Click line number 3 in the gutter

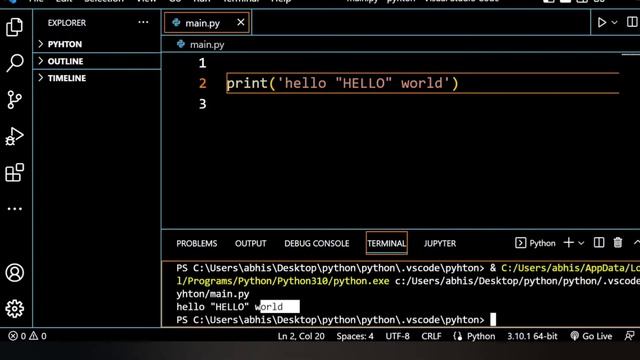202,104
